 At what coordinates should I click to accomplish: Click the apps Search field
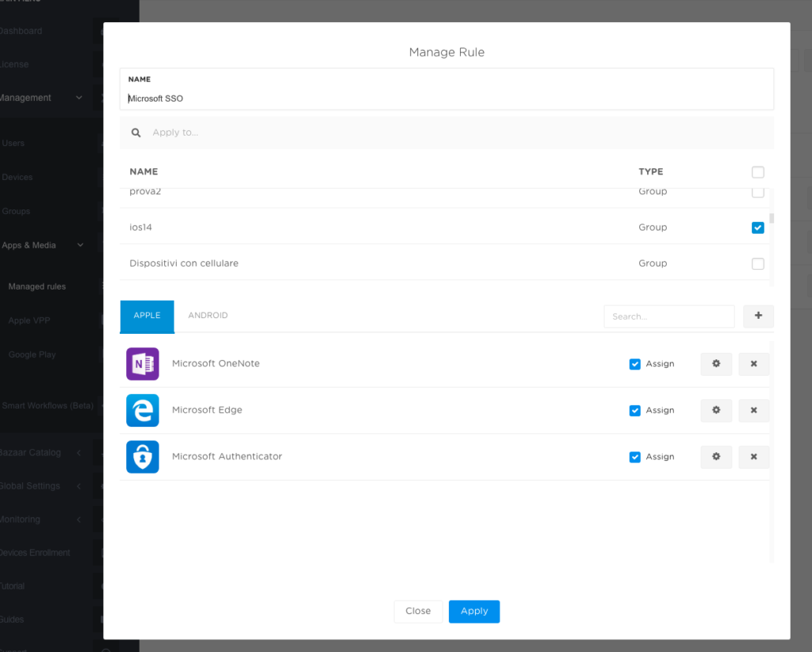pyautogui.click(x=669, y=316)
